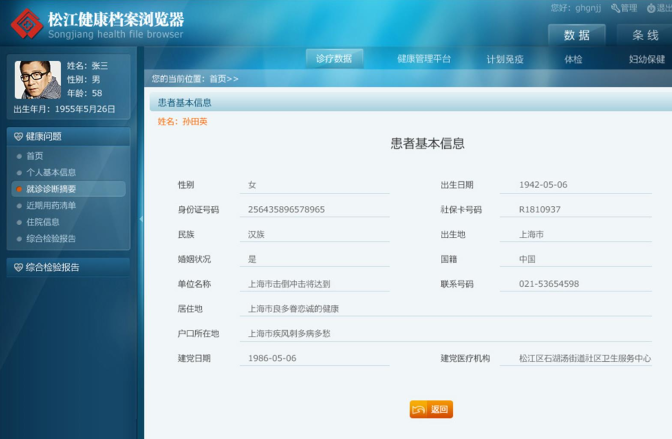Switch to the 诊疗数据 tab
Image resolution: width=672 pixels, height=439 pixels.
pyautogui.click(x=334, y=58)
